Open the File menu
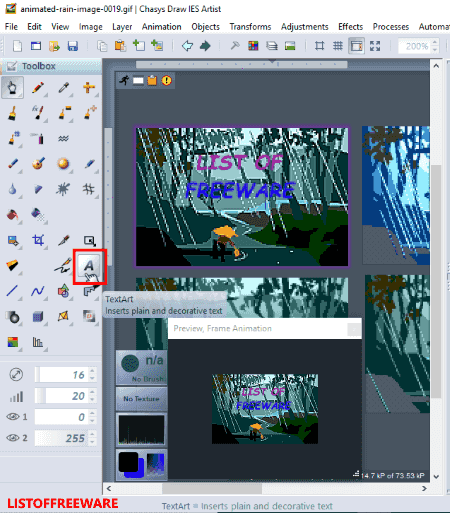The image size is (450, 513). tap(11, 27)
